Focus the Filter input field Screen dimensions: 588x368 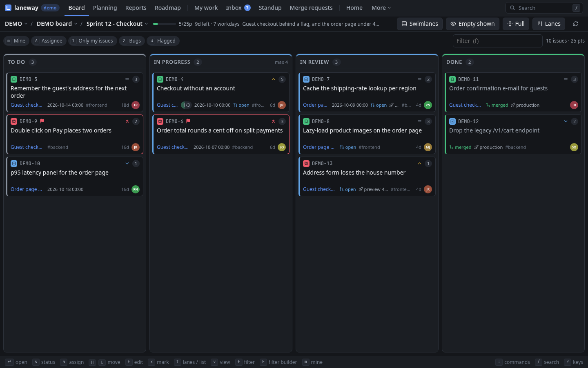tap(497, 41)
